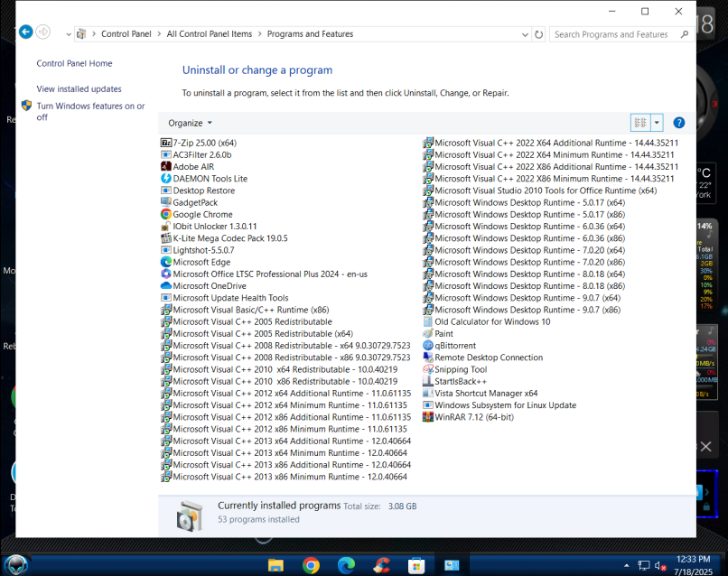Expand the chevron after Control Panel breadcrumb

pyautogui.click(x=159, y=34)
